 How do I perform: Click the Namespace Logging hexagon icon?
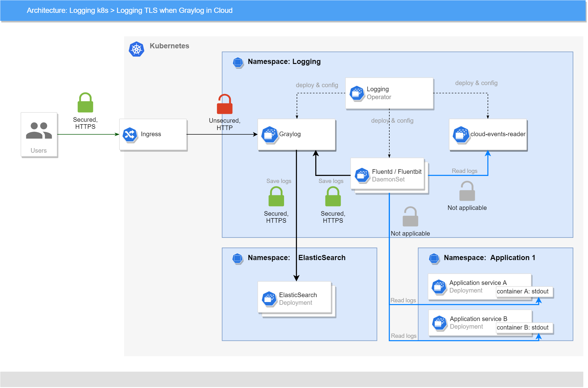click(238, 62)
